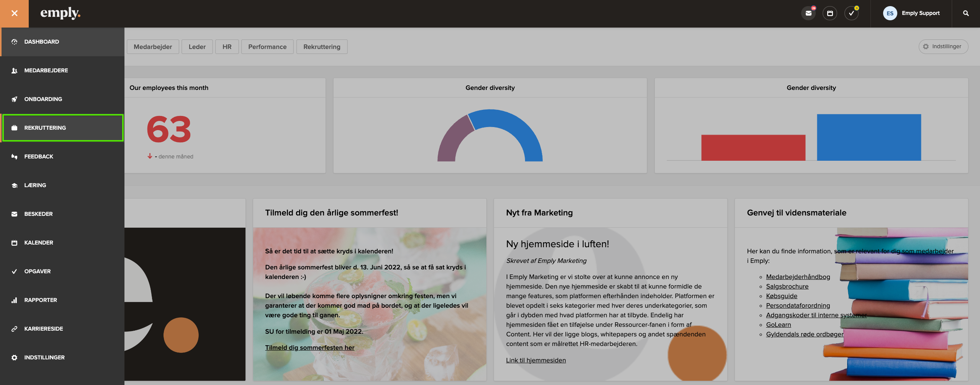Open the Medarbejderhåndbog link
The height and width of the screenshot is (385, 980).
pyautogui.click(x=798, y=277)
